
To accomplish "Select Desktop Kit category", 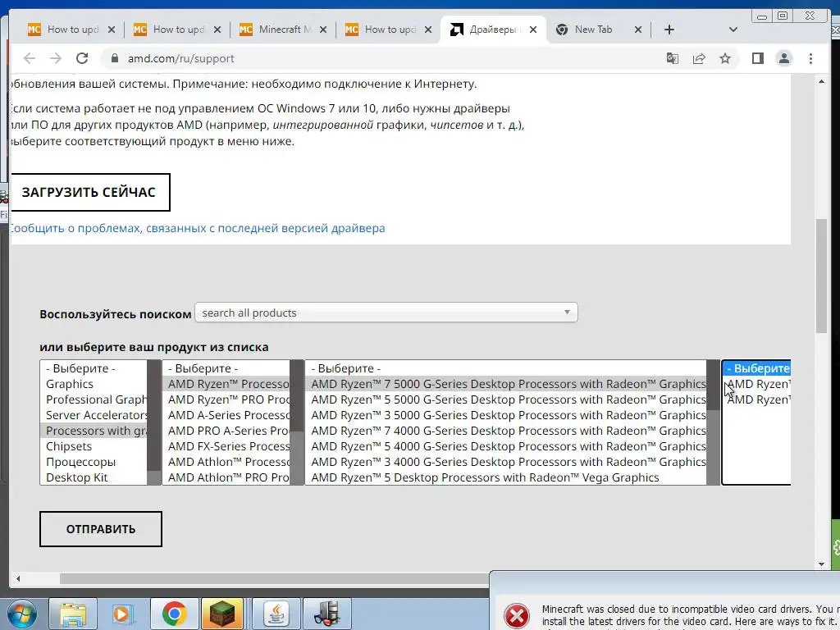I will point(94,477).
